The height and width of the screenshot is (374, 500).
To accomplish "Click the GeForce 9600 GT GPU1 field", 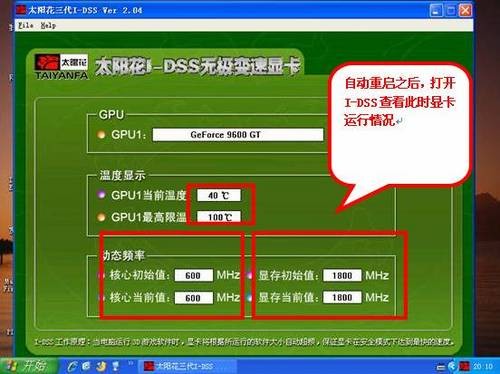I will tap(238, 135).
